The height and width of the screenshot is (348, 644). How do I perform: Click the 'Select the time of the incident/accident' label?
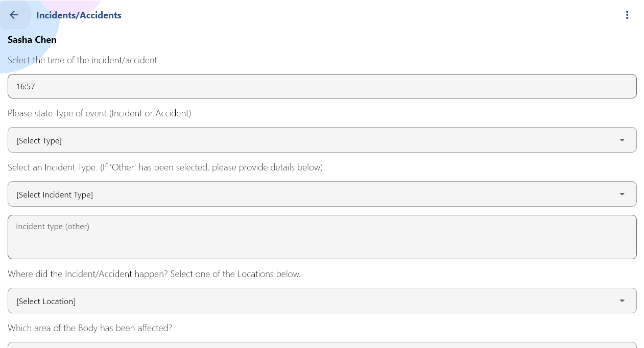(82, 60)
